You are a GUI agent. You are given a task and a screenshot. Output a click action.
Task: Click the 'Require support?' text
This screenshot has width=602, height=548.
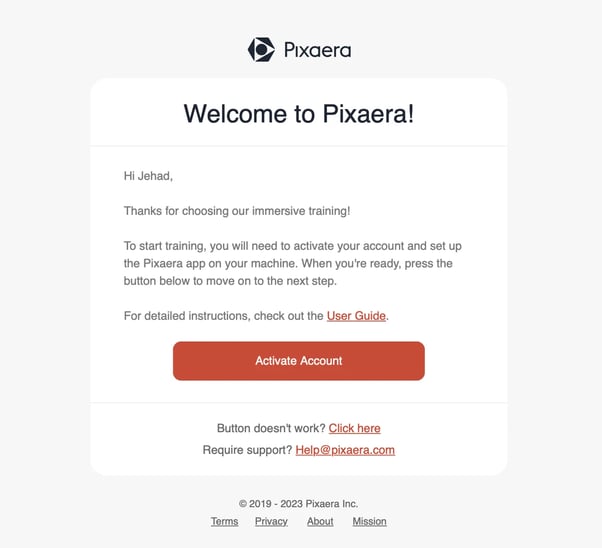coord(247,450)
